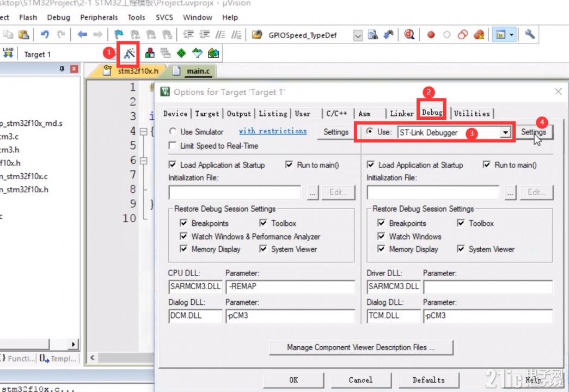Open ST-Link Debugger Settings button
569x392 pixels.
534,132
